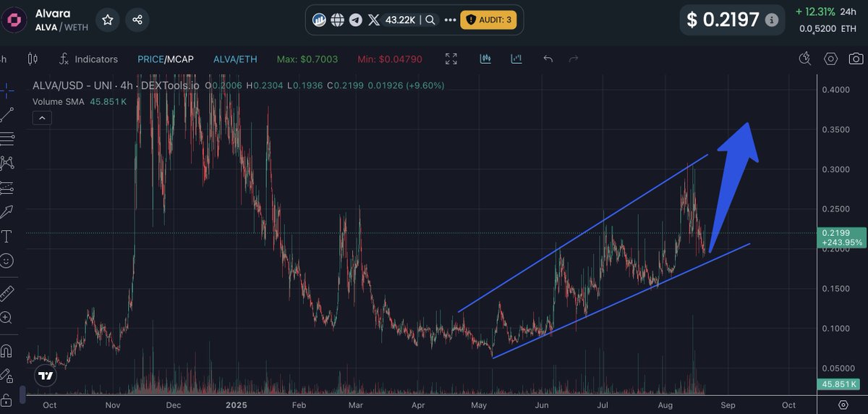Open the share token button
The width and height of the screenshot is (868, 414).
click(137, 20)
